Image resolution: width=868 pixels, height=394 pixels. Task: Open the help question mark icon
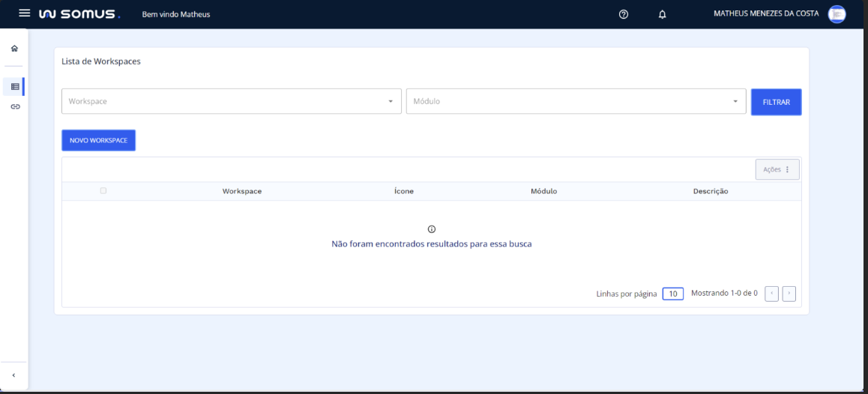tap(624, 14)
